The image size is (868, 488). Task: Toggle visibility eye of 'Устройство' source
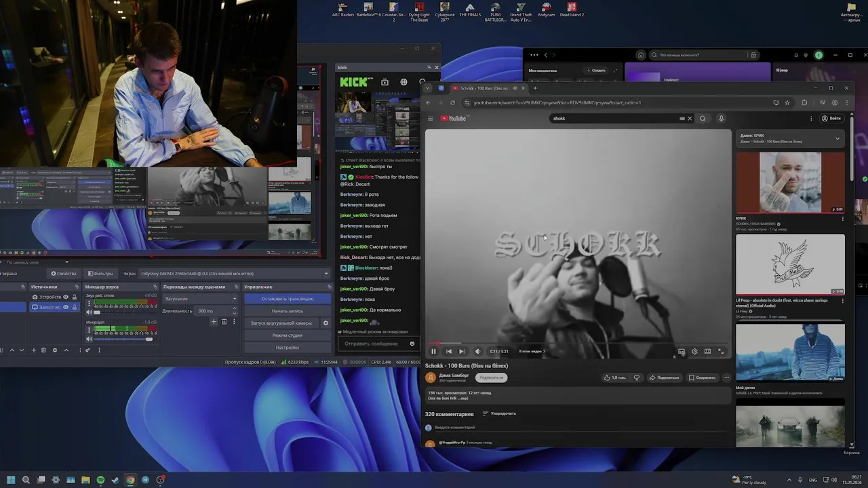[x=66, y=297]
